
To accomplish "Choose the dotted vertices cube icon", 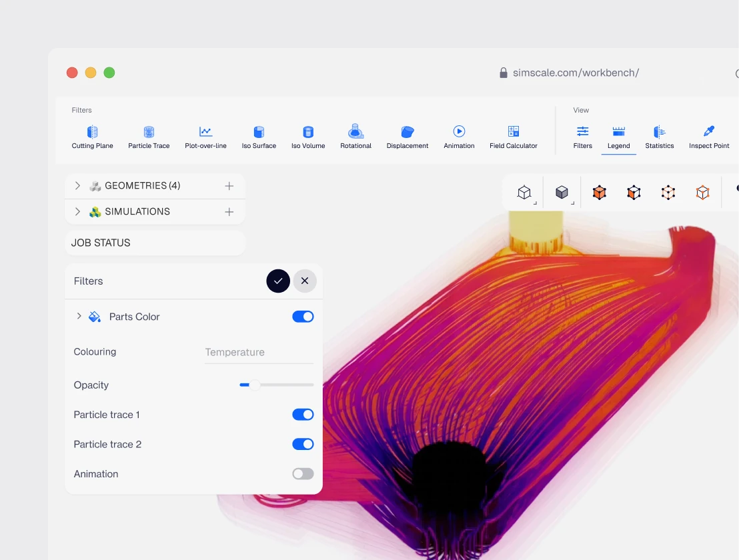I will tap(668, 193).
